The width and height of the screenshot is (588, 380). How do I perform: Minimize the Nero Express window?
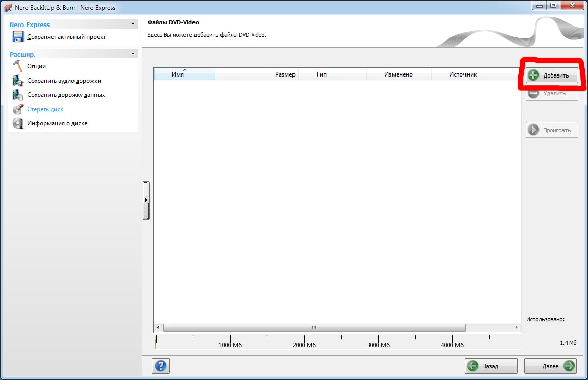click(x=539, y=6)
